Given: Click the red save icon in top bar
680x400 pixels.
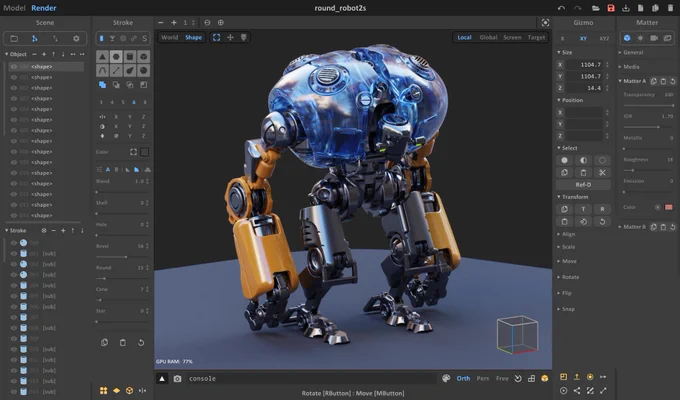Looking at the screenshot, I should click(x=611, y=8).
